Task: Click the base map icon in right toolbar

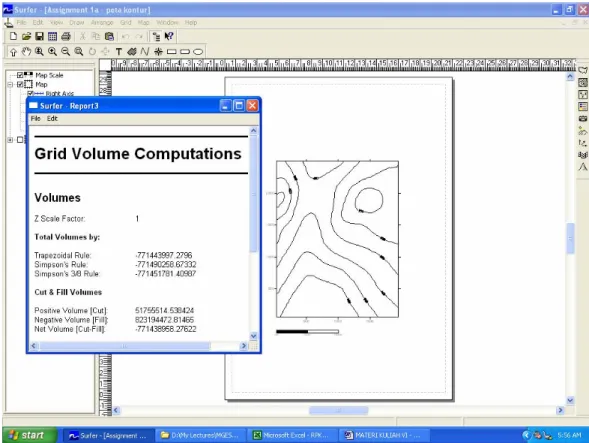Action: (x=583, y=71)
